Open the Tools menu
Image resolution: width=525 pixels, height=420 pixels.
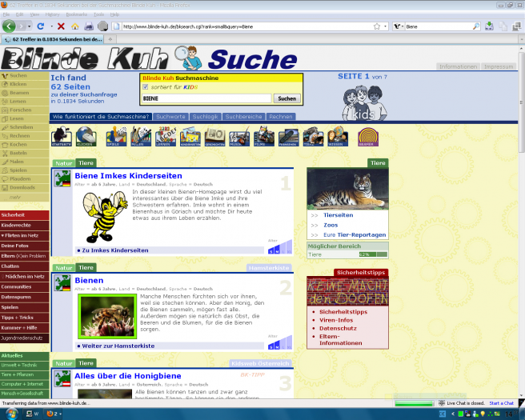(x=98, y=14)
